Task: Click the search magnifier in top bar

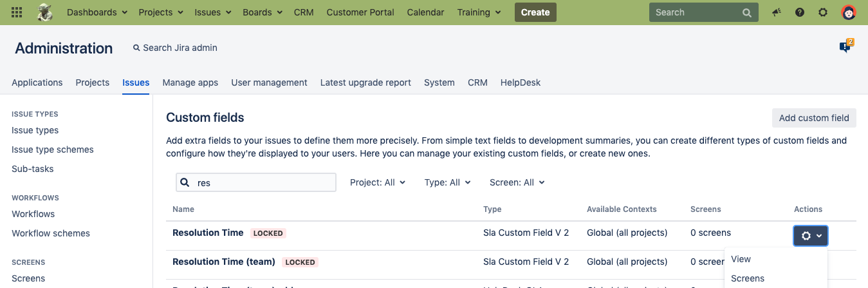Action: point(746,12)
